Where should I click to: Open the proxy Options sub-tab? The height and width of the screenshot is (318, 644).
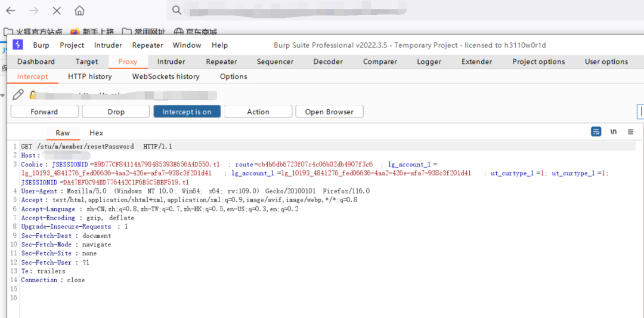233,76
